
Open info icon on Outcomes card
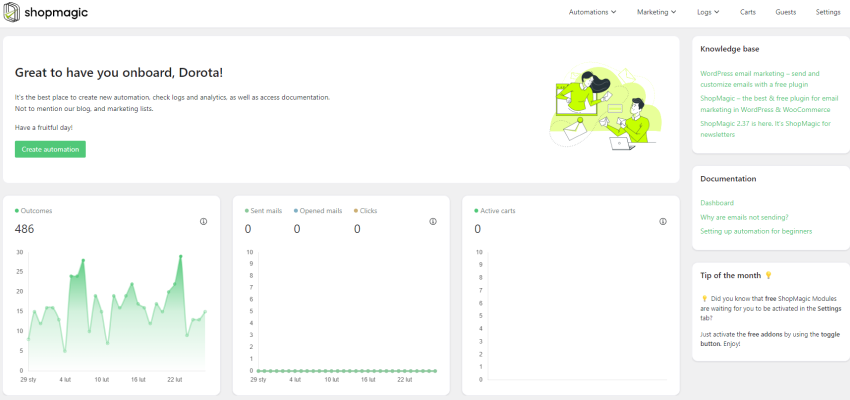click(204, 222)
